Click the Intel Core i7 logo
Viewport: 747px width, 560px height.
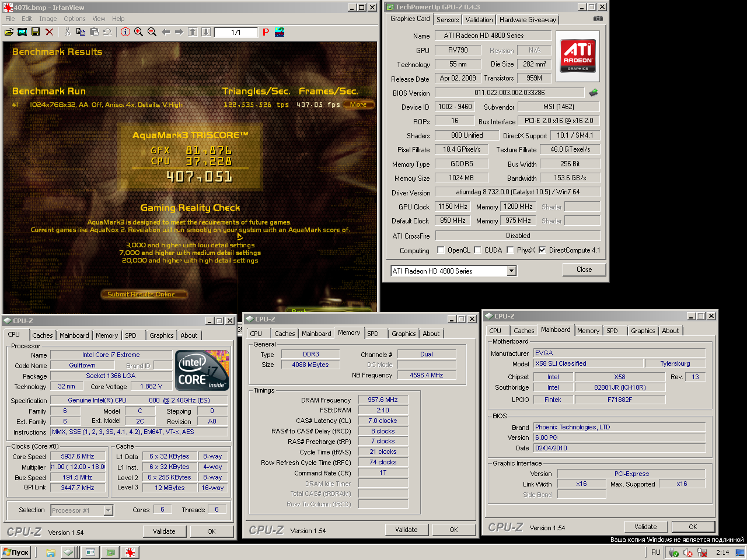pos(203,370)
